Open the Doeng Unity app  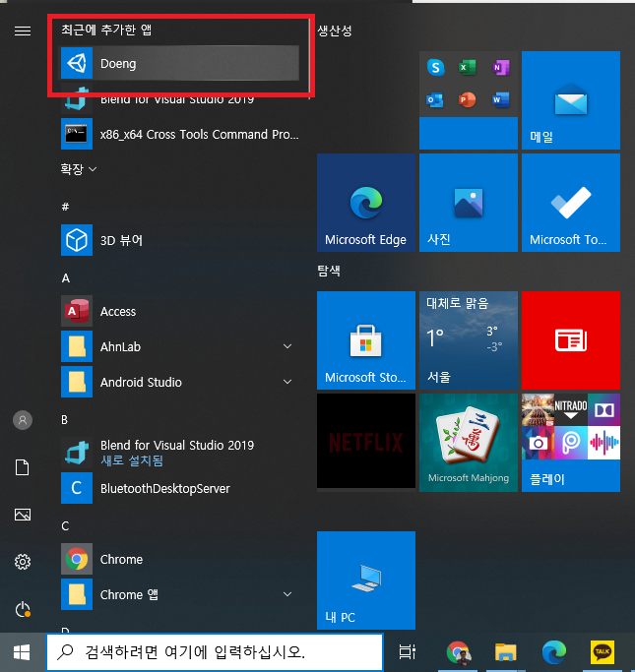[x=179, y=63]
